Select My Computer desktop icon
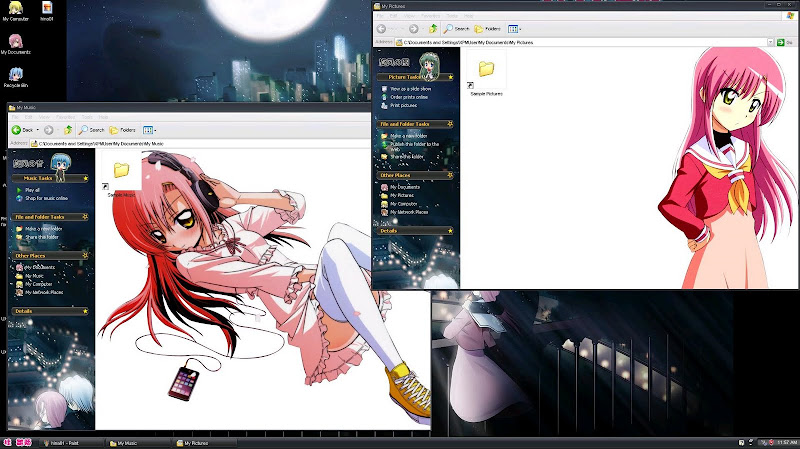The width and height of the screenshot is (800, 449). pos(16,11)
